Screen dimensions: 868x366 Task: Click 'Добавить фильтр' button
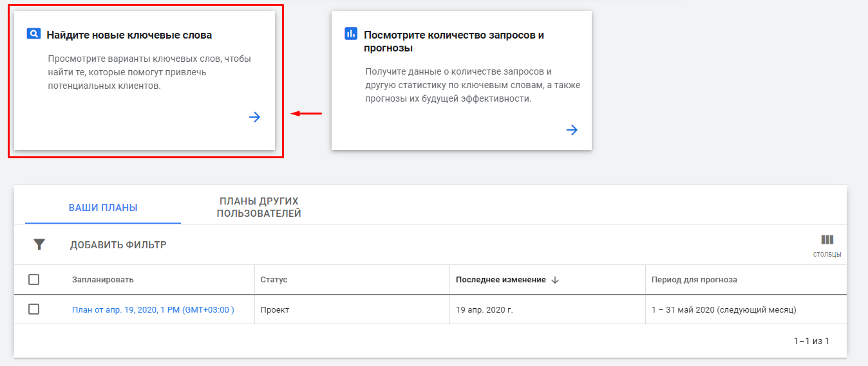(118, 245)
